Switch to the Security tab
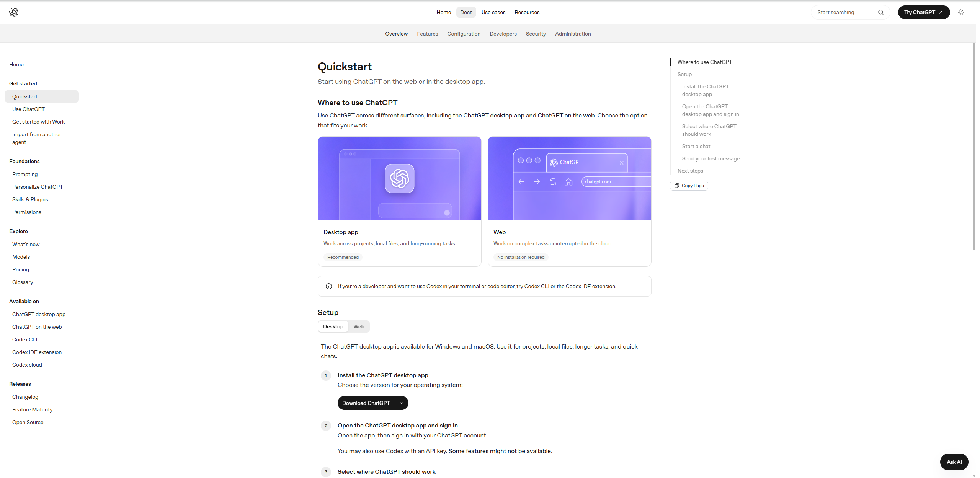 coord(536,34)
